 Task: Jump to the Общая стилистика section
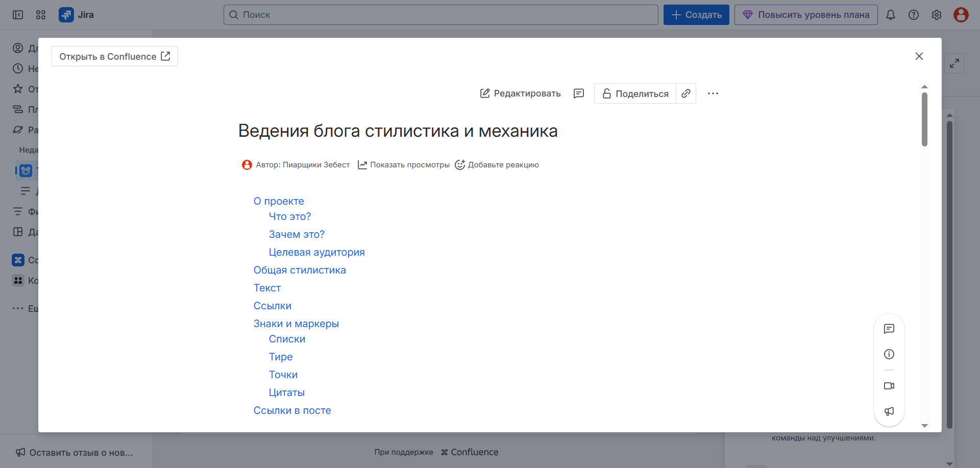click(x=300, y=270)
